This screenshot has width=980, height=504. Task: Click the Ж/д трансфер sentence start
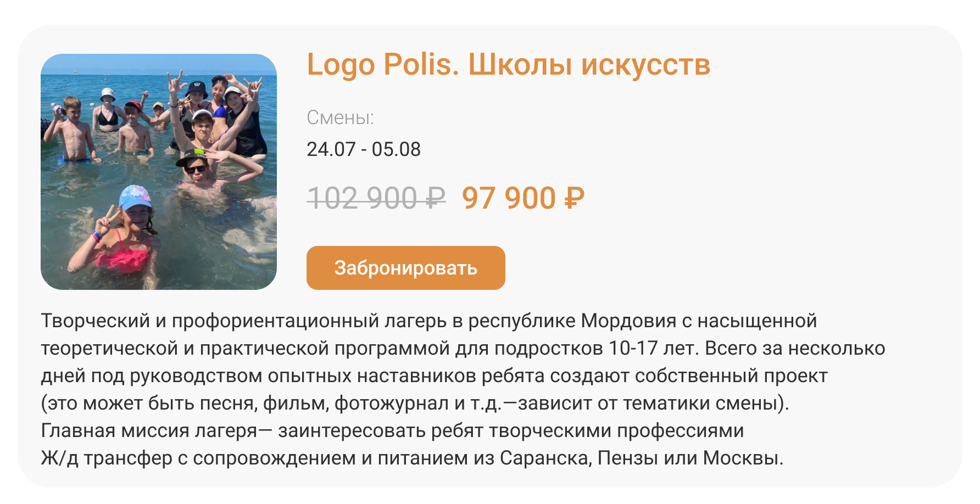click(x=107, y=458)
